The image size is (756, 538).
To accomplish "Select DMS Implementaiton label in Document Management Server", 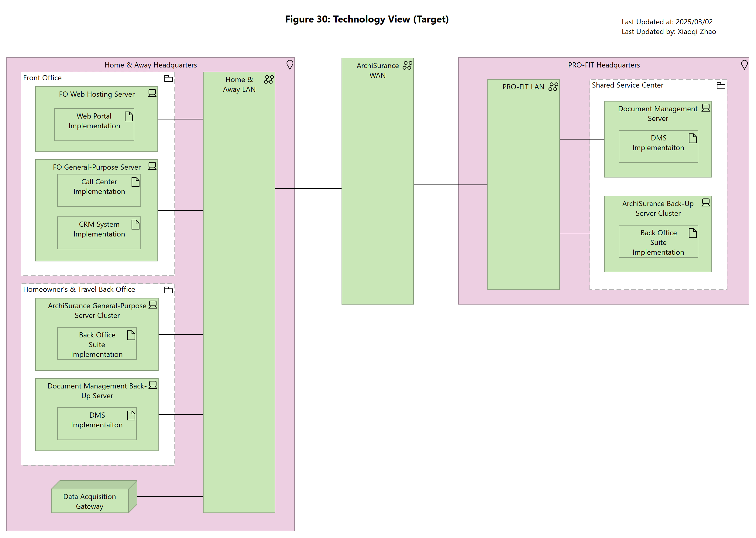I will (x=658, y=143).
